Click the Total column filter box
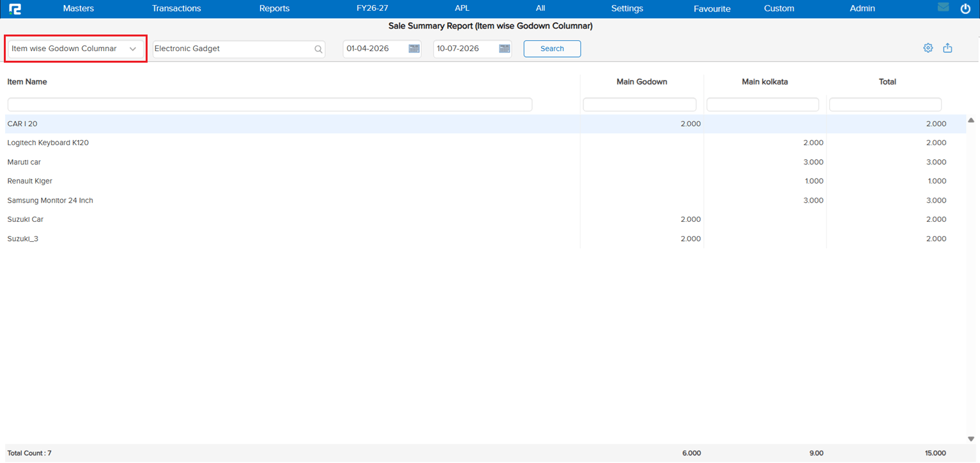Viewport: 980px width, 463px height. click(885, 104)
